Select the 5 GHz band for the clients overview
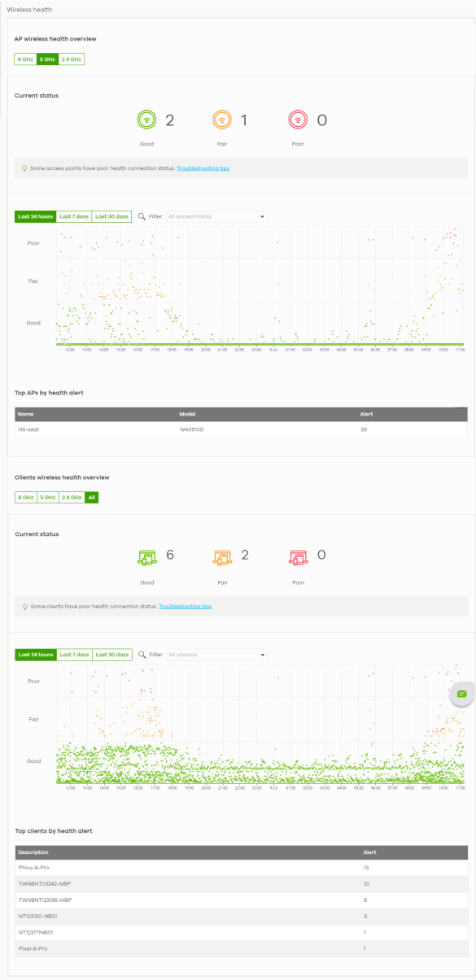Image resolution: width=476 pixels, height=980 pixels. 48,498
